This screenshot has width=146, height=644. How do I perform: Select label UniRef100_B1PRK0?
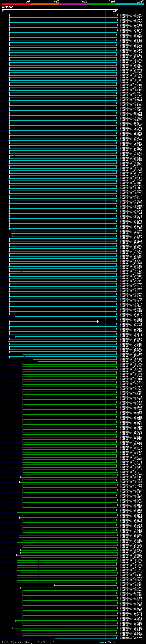(131, 93)
